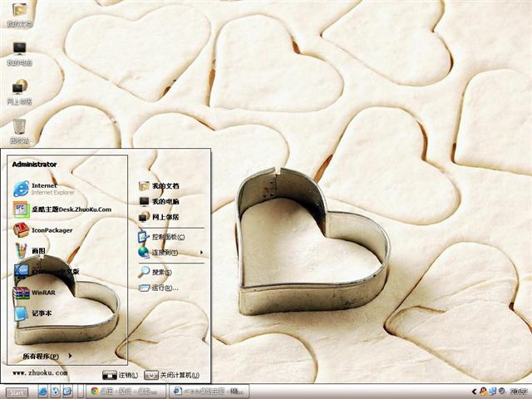Open Paint (画图) from Start menu
The width and height of the screenshot is (532, 399).
[x=30, y=251]
